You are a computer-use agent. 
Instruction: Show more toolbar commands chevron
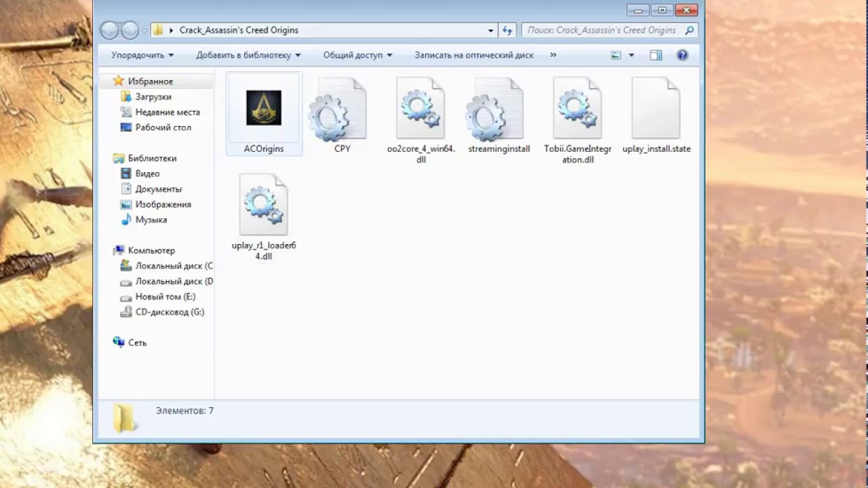(553, 55)
